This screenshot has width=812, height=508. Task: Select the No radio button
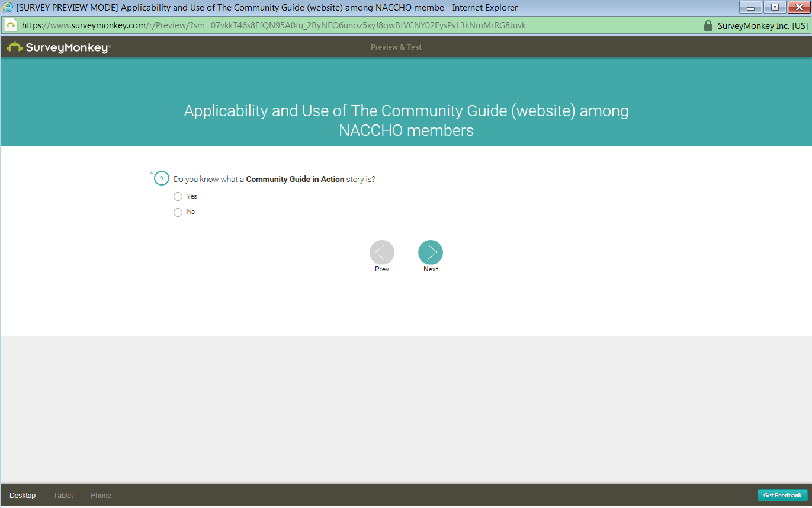(178, 212)
